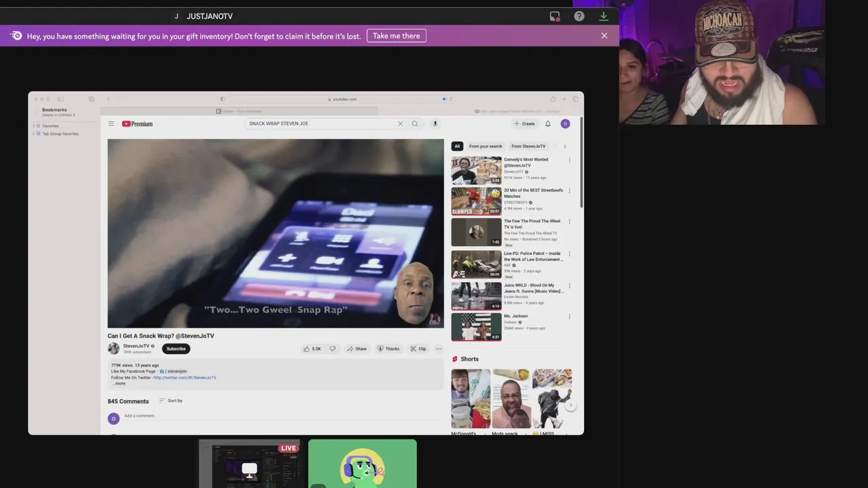Open the Juice WRLD Blood On My Jeans title
The image size is (868, 488).
coord(533,288)
